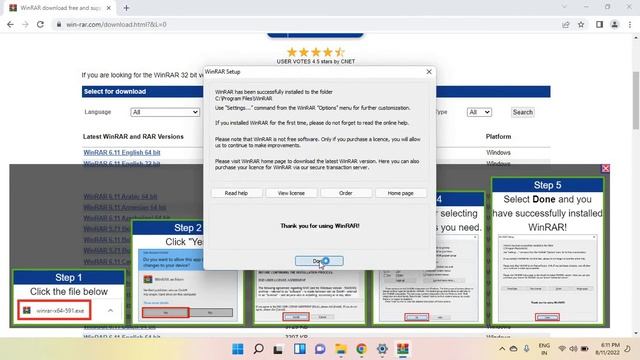640x360 pixels.
Task: Open the Type dropdown set to All
Action: [x=479, y=112]
